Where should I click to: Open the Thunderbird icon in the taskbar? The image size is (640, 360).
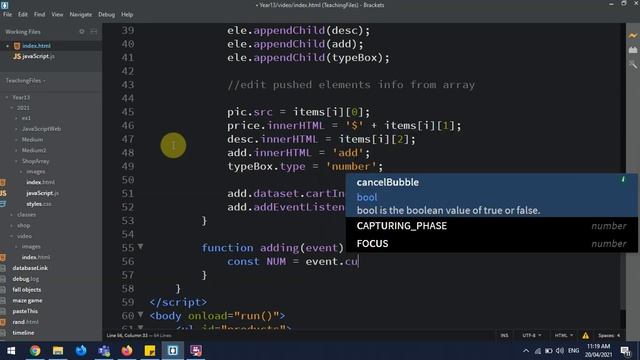point(81,351)
